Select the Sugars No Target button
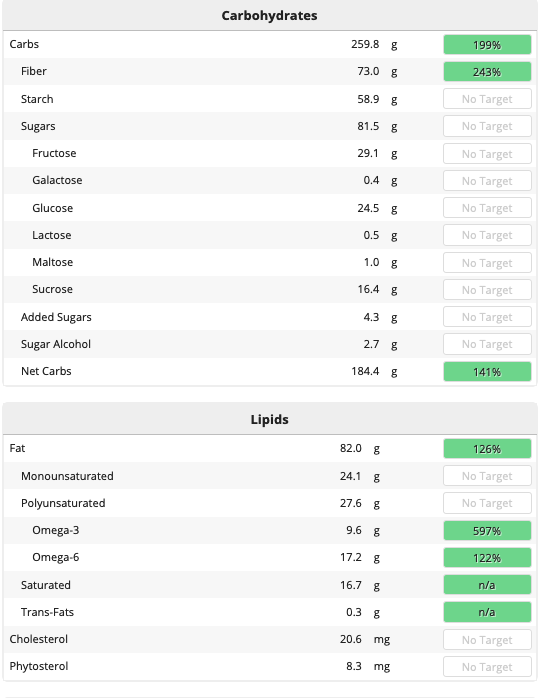The height and width of the screenshot is (698, 541). [487, 126]
